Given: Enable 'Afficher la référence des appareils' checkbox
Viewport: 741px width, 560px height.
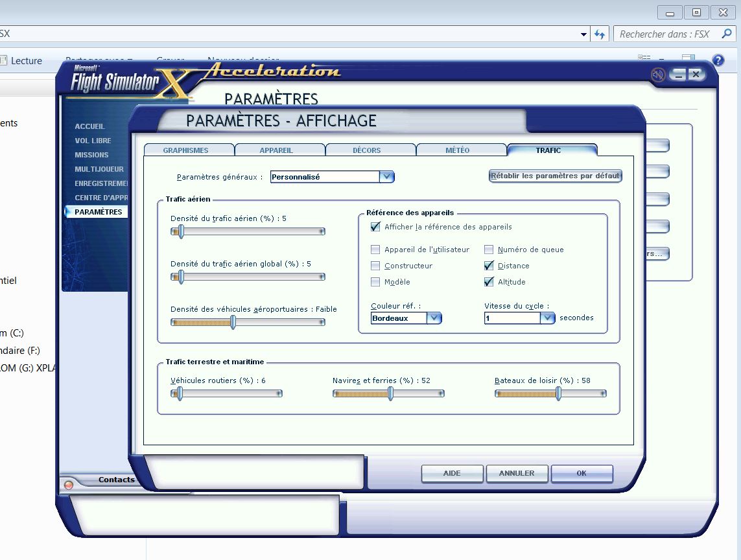Looking at the screenshot, I should pos(376,227).
